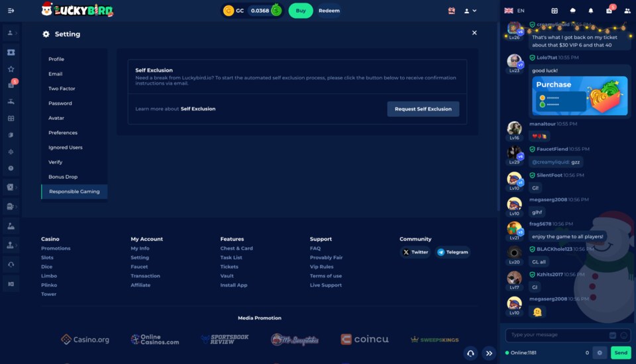Viewport: 636px width, 364px height.
Task: Click the rain cloud icon
Action: pyautogui.click(x=572, y=11)
